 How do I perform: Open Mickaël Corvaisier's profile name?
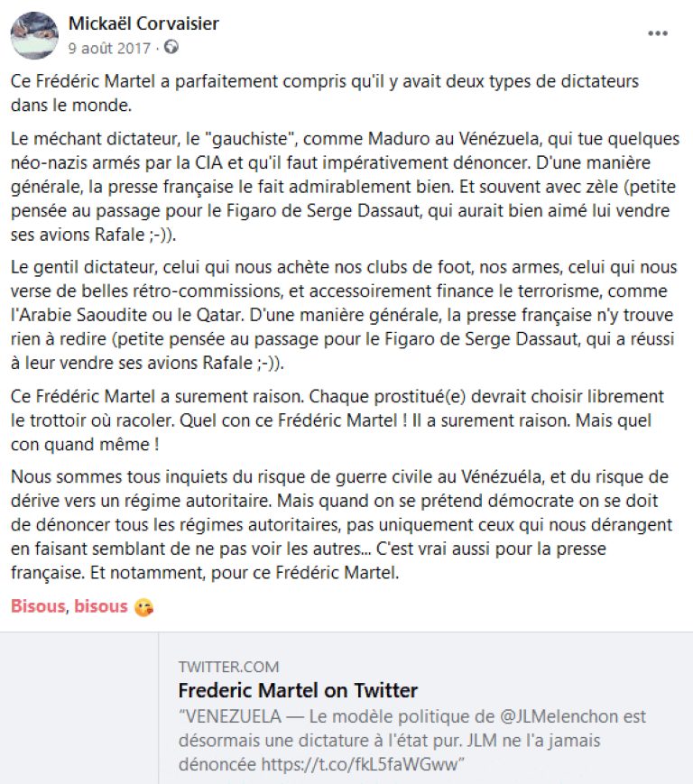coord(144,24)
